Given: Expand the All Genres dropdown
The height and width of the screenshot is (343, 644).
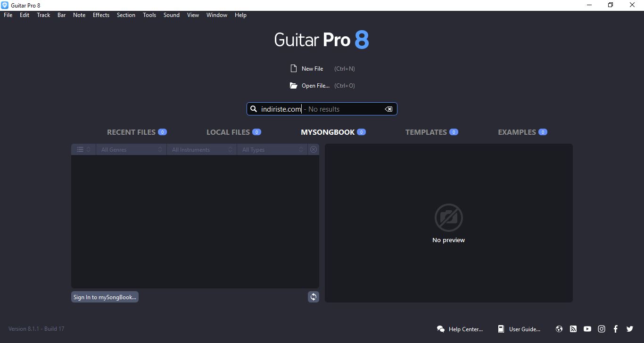Looking at the screenshot, I should click(131, 149).
